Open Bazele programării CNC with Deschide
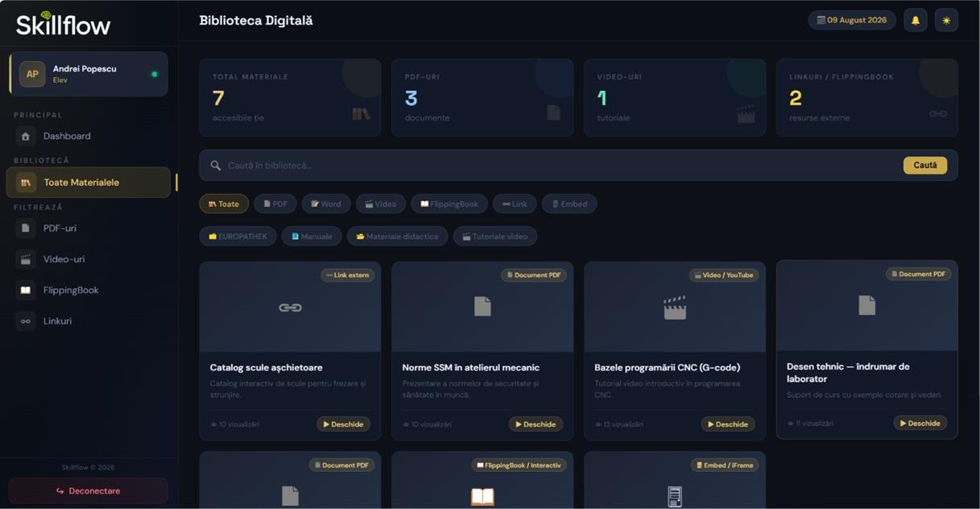 coord(728,424)
